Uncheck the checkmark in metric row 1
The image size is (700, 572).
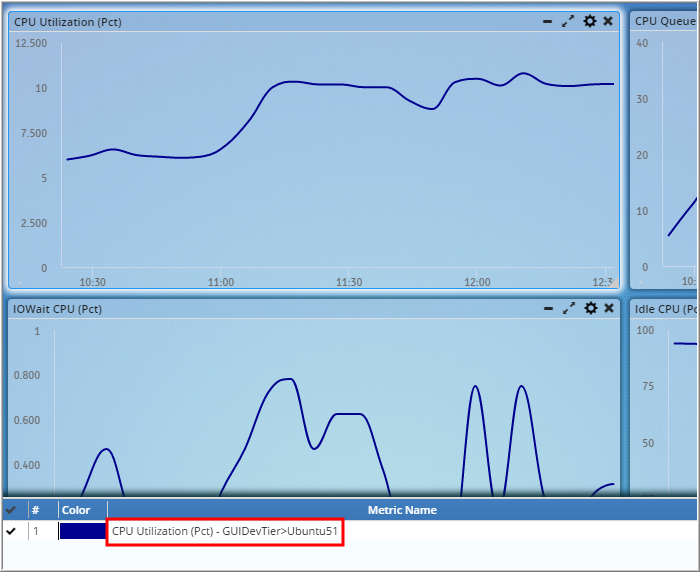click(x=11, y=531)
